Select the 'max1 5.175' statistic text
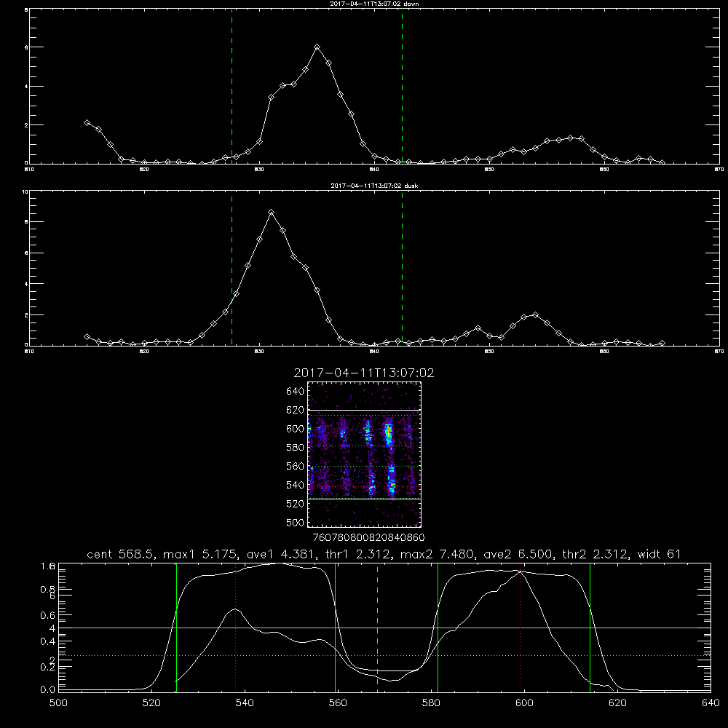728x728 pixels. tap(201, 554)
